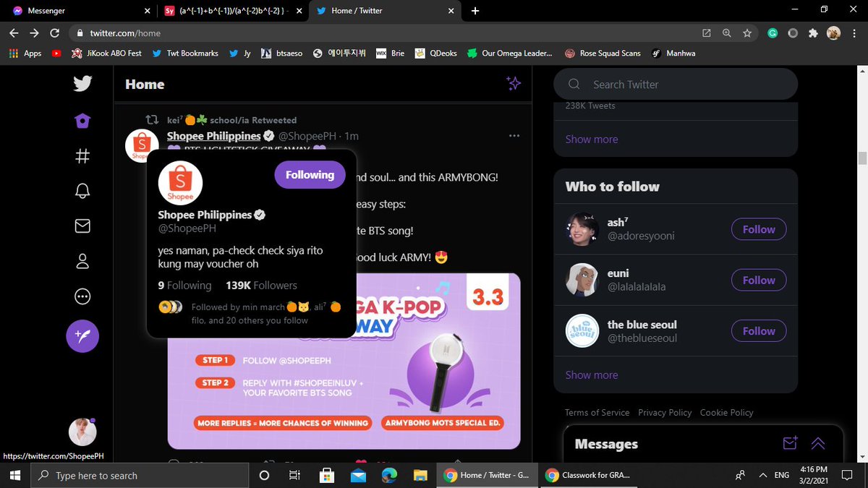Image resolution: width=868 pixels, height=488 pixels.
Task: Open the QDeoks bookmark
Action: pos(435,53)
